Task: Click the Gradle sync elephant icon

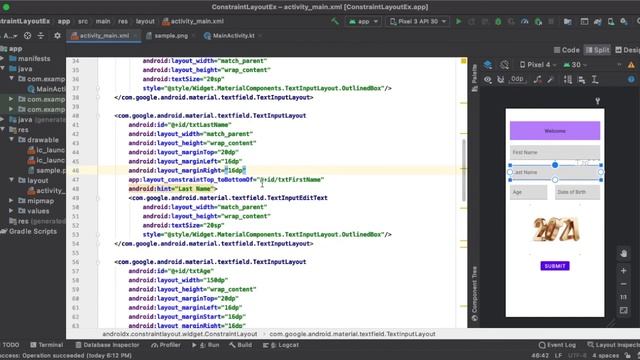Action: pos(598,21)
